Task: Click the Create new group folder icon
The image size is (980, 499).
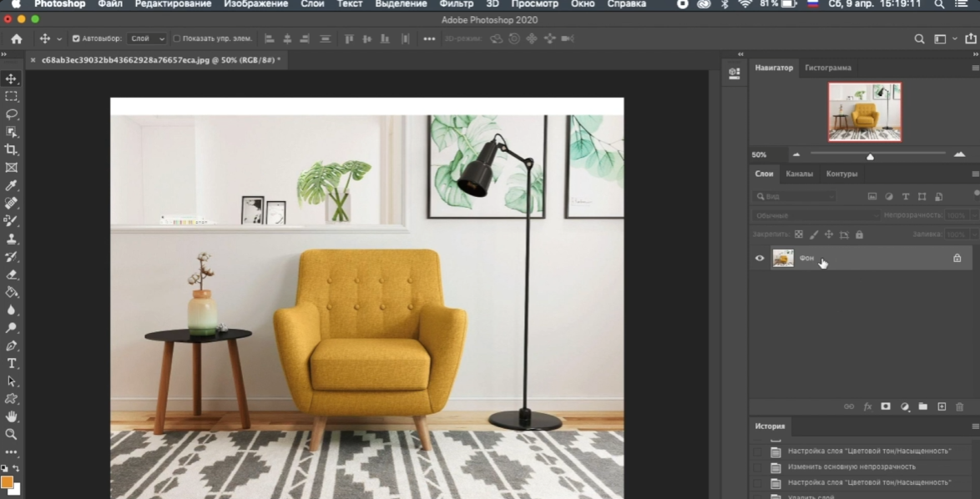Action: (x=922, y=406)
